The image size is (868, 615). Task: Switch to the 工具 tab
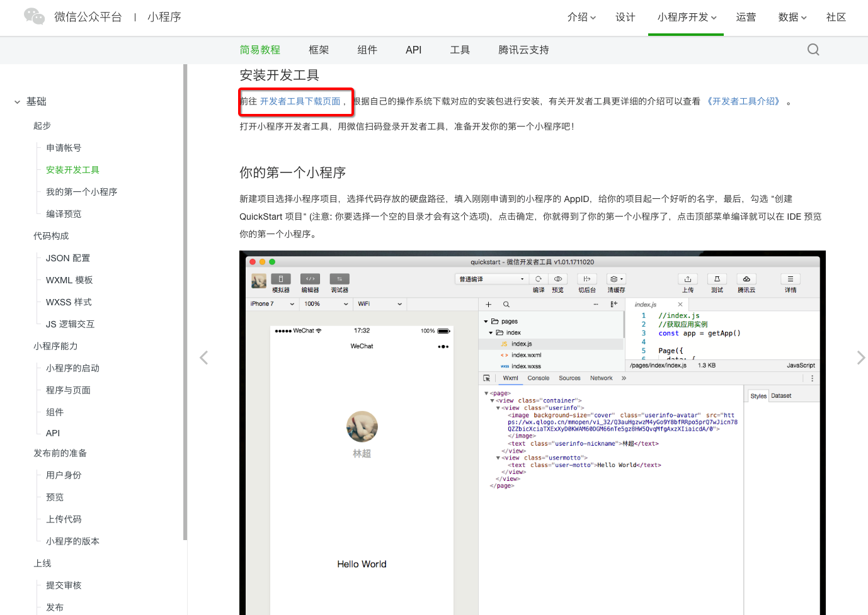click(x=460, y=50)
